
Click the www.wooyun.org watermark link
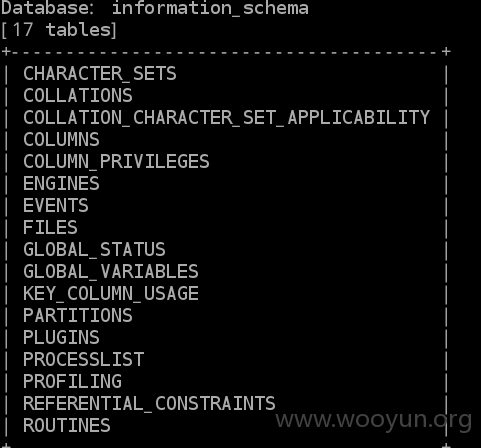pyautogui.click(x=374, y=421)
